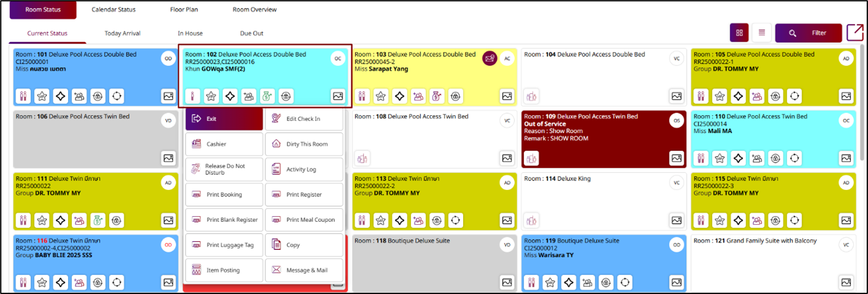Switch to Calendar Status tab
Screen dimensions: 868x294
(x=113, y=10)
